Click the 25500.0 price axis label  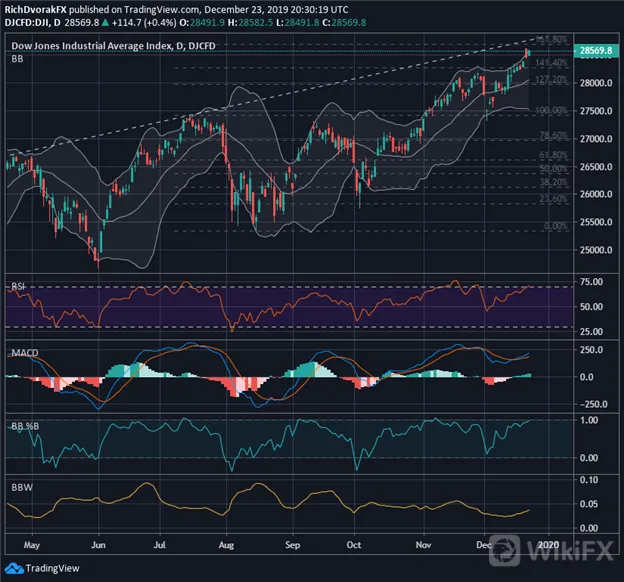click(596, 222)
